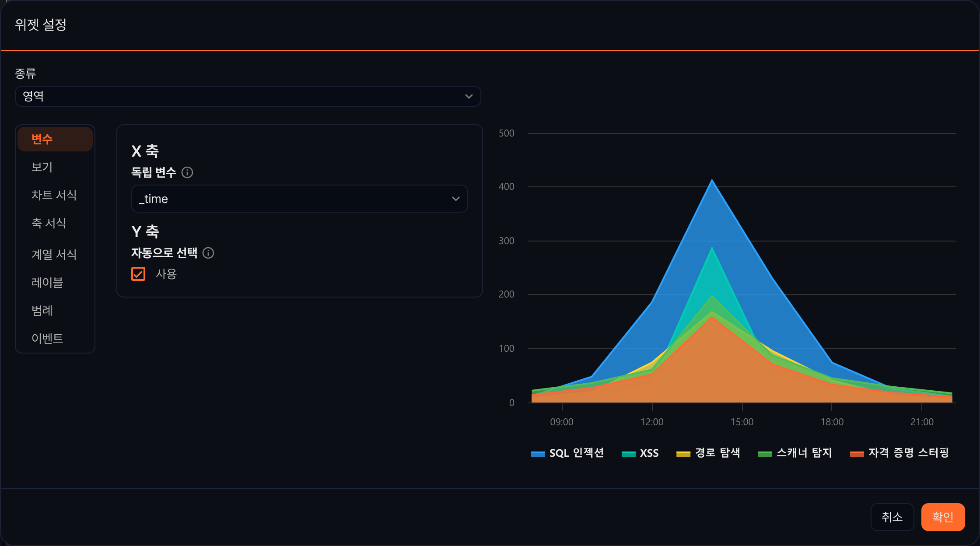Click the chevron arrow in _time selector
980x546 pixels.
coord(455,199)
